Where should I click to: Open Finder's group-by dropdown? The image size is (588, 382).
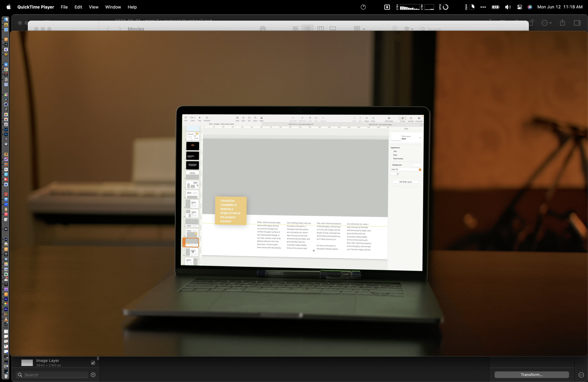coord(359,29)
